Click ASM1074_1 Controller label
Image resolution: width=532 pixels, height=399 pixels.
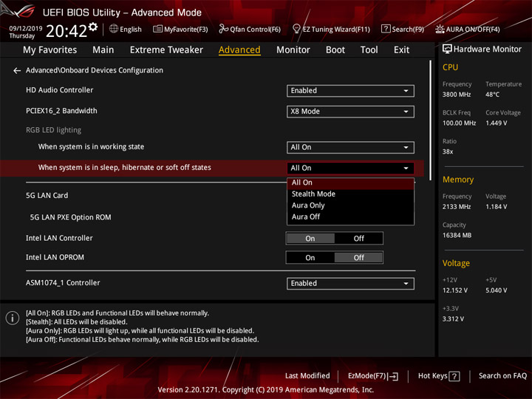pos(63,283)
